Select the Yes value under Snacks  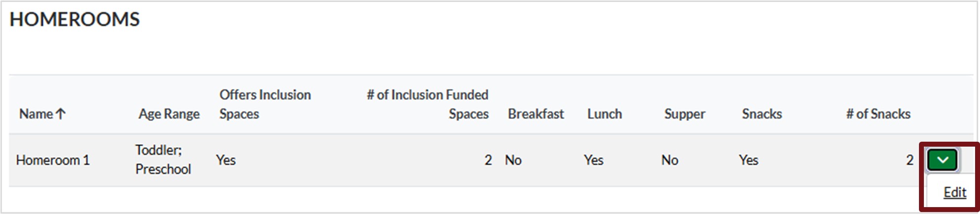click(748, 160)
